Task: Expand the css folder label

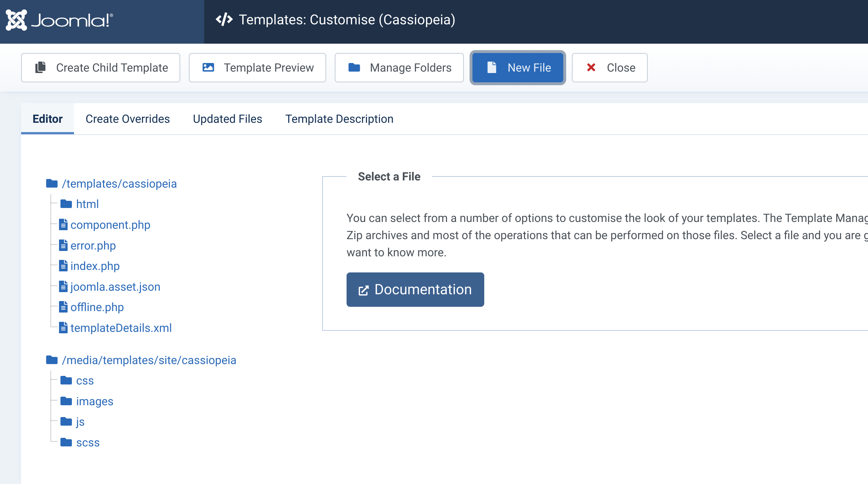Action: pyautogui.click(x=85, y=381)
